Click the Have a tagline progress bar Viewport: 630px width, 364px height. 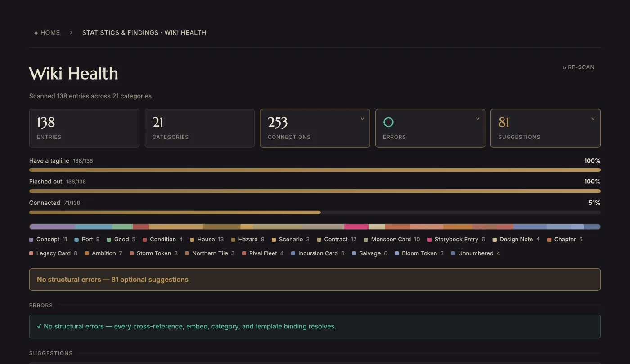[x=315, y=170]
